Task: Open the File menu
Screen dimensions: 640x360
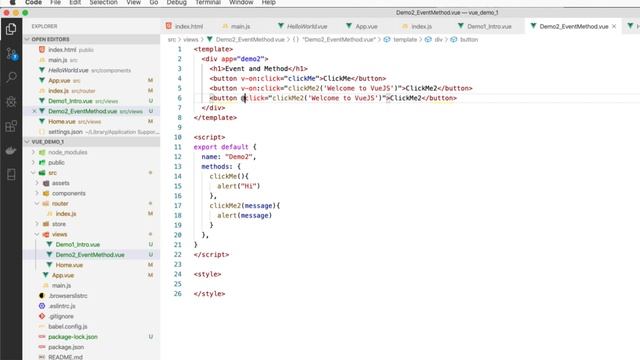Action: coord(56,2)
